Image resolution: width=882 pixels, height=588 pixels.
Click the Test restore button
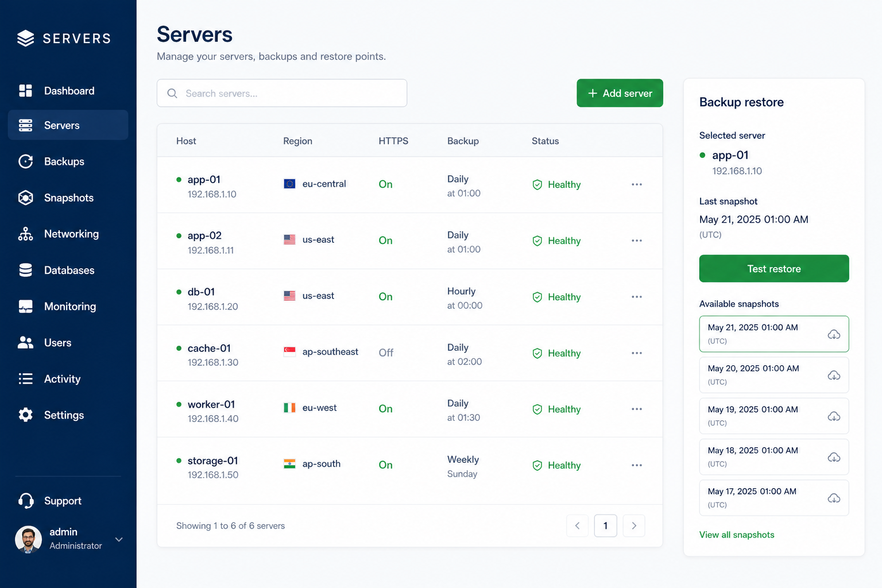click(x=773, y=269)
